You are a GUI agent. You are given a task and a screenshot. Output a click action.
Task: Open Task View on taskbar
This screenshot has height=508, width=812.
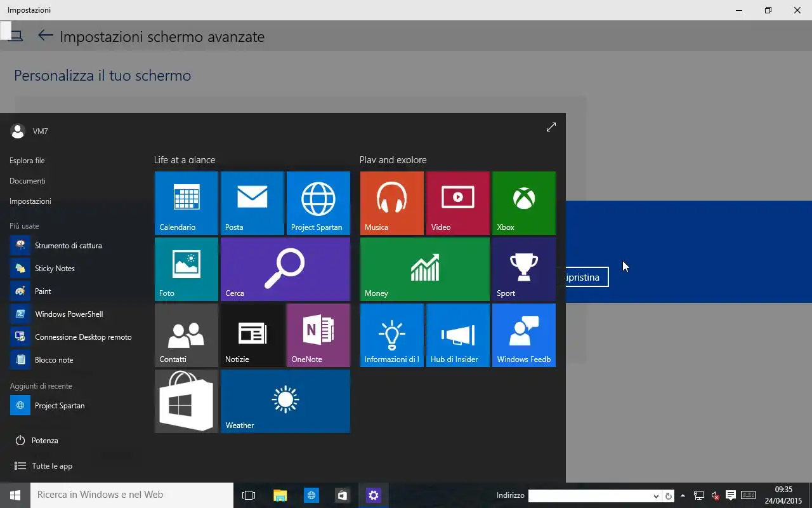pos(249,495)
